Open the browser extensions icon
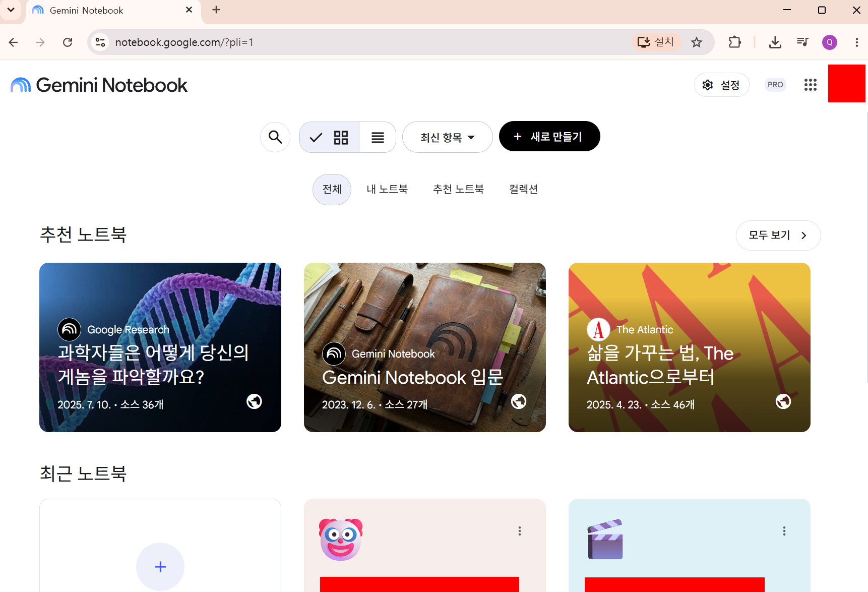Screen dimensions: 868x592 point(735,42)
